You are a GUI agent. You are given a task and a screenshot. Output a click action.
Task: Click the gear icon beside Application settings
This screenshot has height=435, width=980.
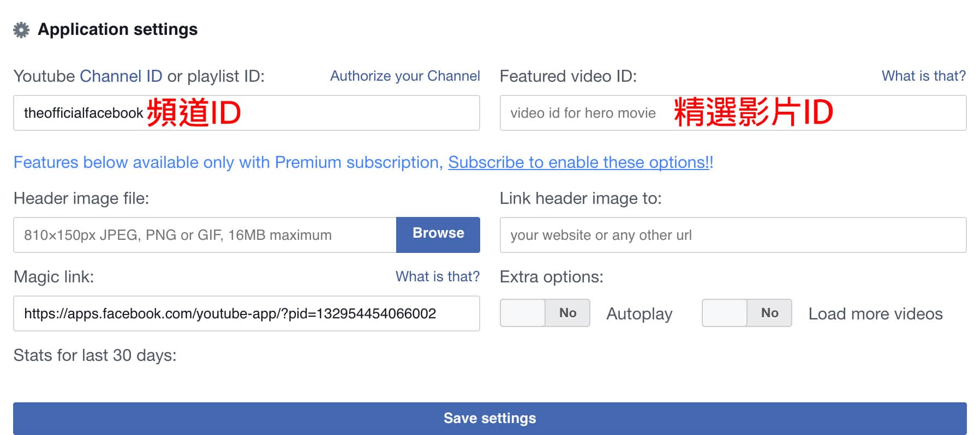[21, 30]
